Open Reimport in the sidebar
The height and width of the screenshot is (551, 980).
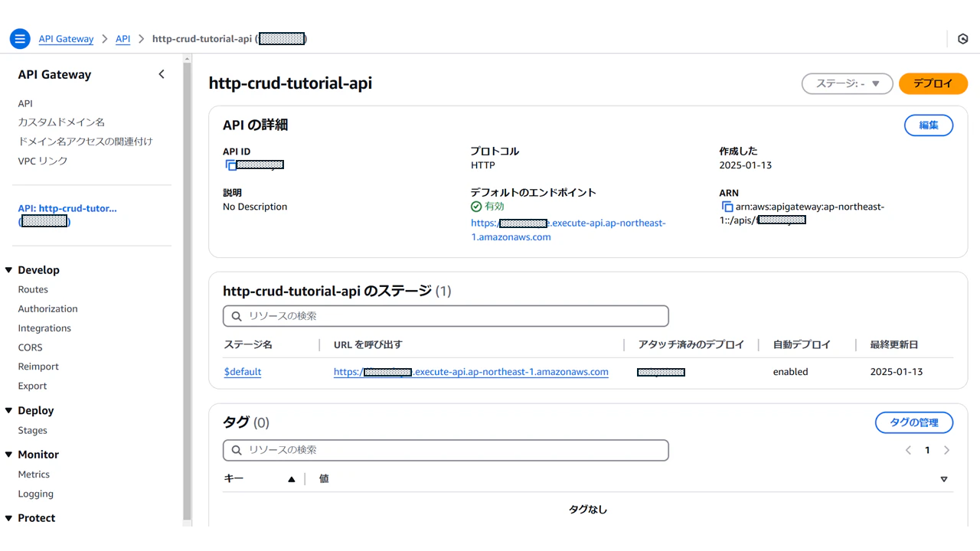point(38,367)
